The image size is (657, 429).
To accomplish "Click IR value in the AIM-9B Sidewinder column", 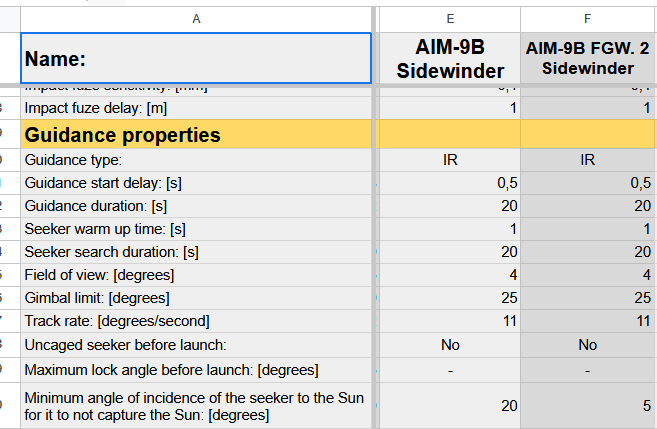I will point(450,160).
